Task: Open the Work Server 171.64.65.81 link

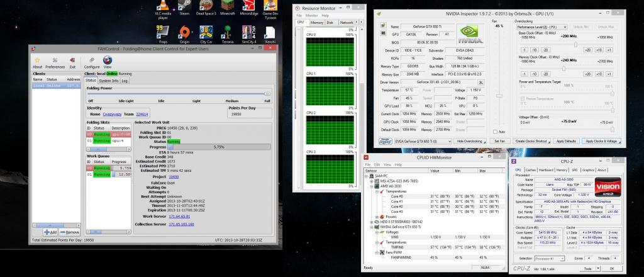Action: pos(179,217)
